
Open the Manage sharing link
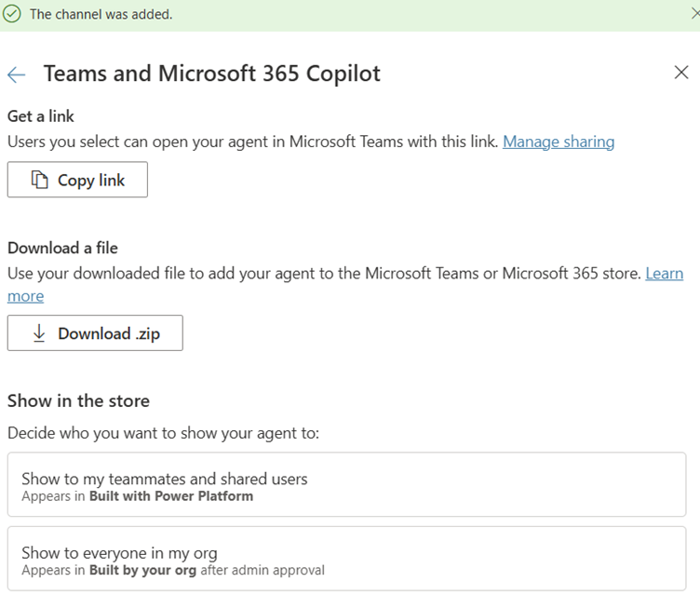559,142
